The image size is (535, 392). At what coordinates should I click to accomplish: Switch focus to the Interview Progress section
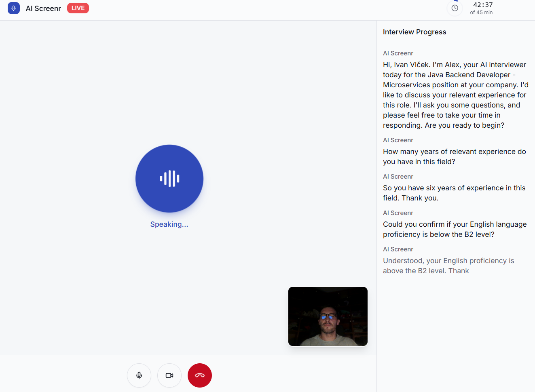(414, 32)
